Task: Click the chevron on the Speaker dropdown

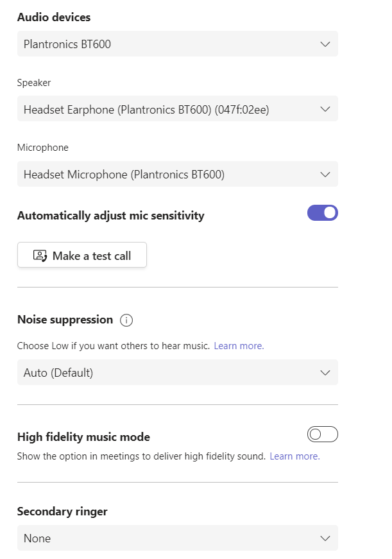Action: click(325, 109)
